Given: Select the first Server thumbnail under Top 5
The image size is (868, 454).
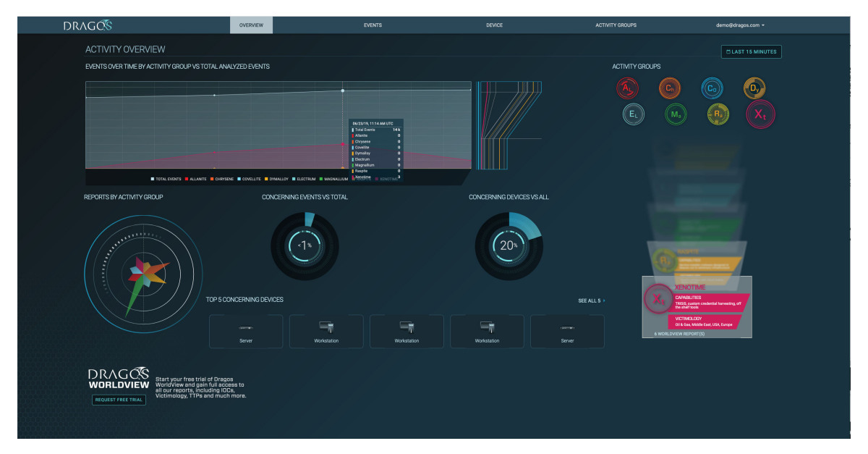Looking at the screenshot, I should click(246, 331).
